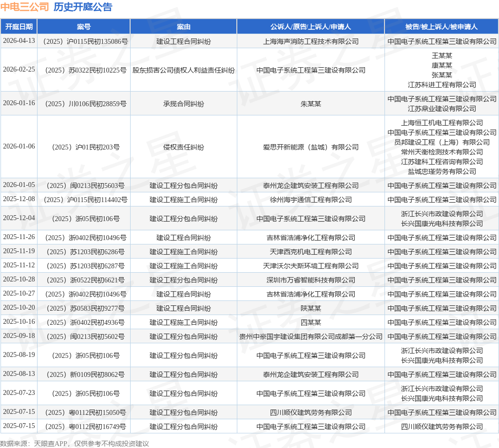Select date cell 2026-01-05
This screenshot has height=448, width=499.
click(x=19, y=185)
